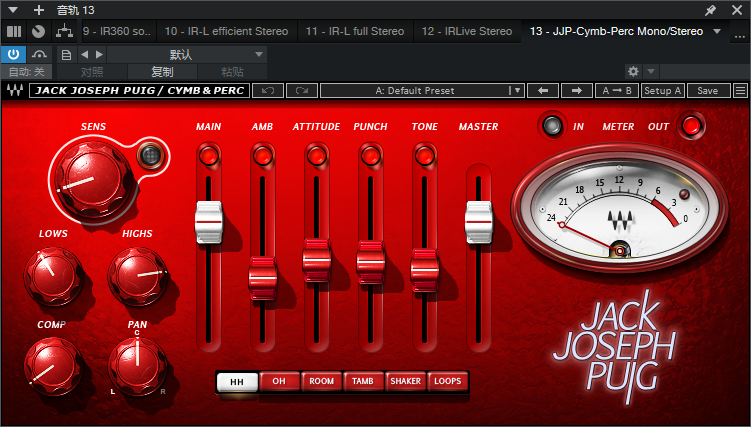Image resolution: width=751 pixels, height=427 pixels.
Task: Select the HH instrument mode
Action: pyautogui.click(x=237, y=382)
